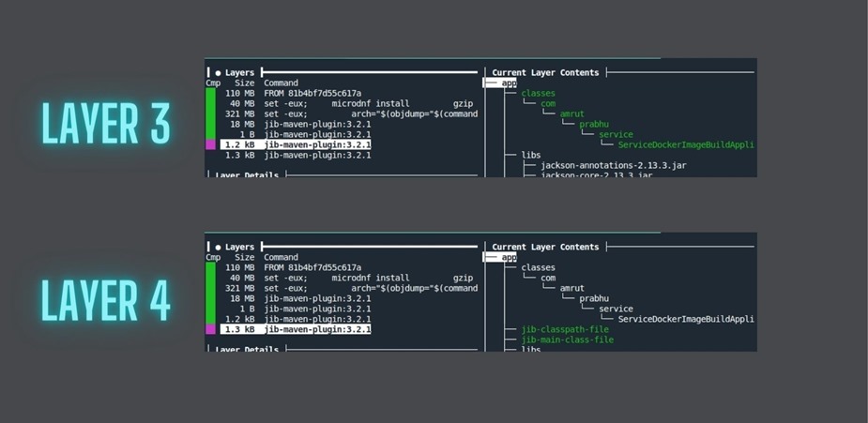Click green compare bar in Layer 3 screenshot

[210, 113]
